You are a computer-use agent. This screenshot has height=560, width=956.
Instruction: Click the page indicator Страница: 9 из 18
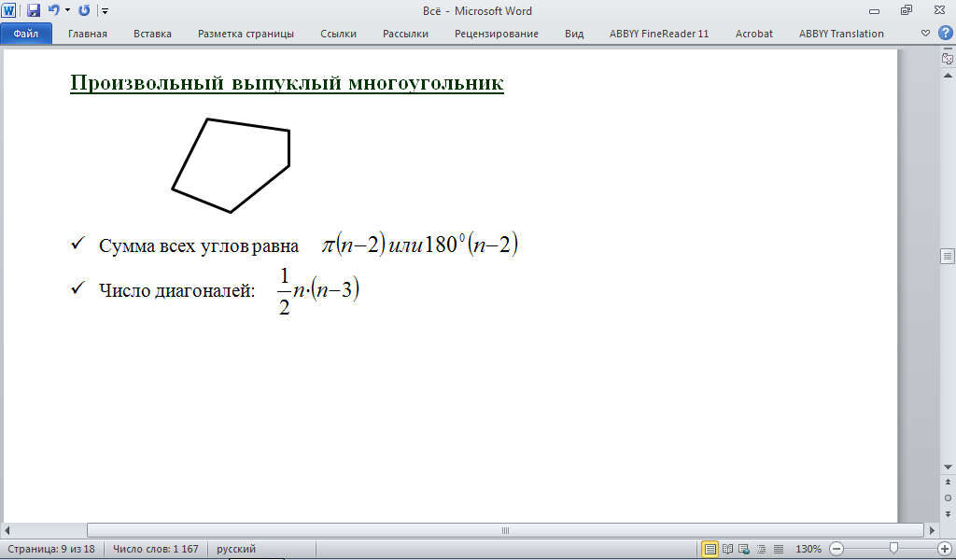51,549
